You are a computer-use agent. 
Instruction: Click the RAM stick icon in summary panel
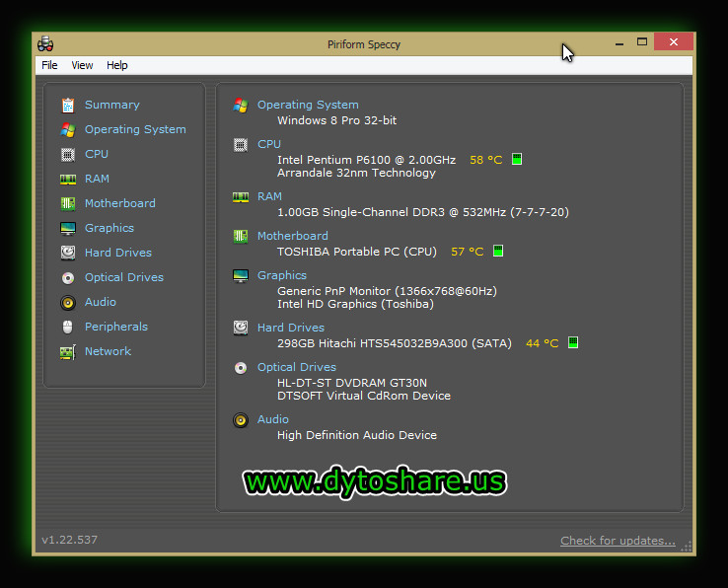[x=241, y=197]
